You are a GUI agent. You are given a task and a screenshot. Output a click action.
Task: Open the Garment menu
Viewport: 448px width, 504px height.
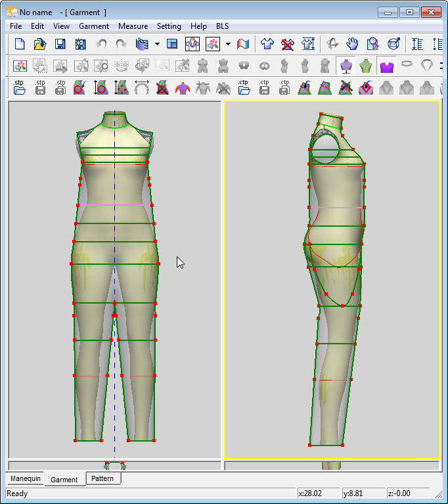tap(94, 26)
